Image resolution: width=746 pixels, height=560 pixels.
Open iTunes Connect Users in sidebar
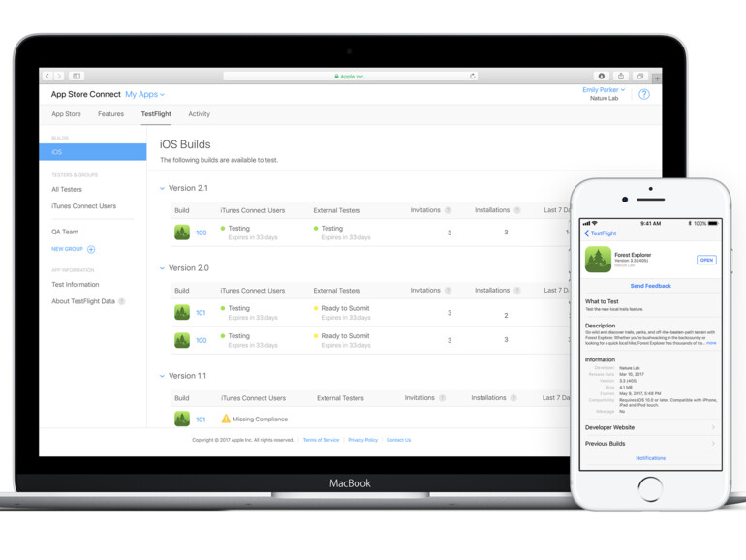(83, 206)
